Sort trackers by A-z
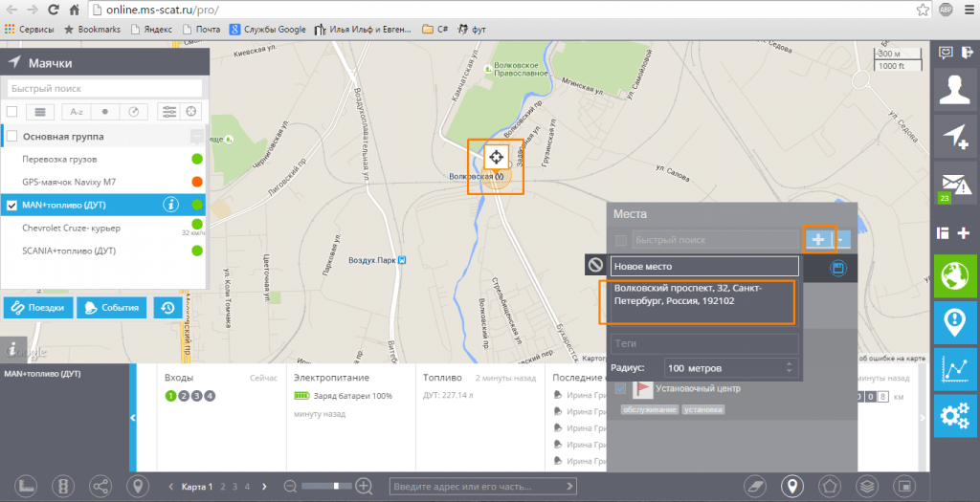 (77, 112)
